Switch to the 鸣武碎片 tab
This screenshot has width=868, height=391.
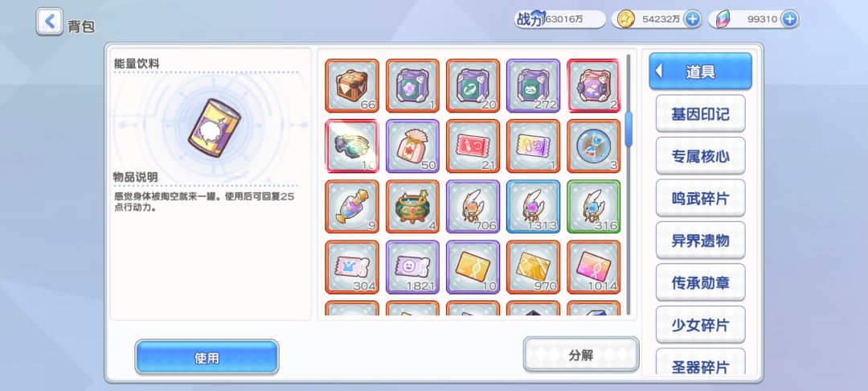tap(700, 198)
